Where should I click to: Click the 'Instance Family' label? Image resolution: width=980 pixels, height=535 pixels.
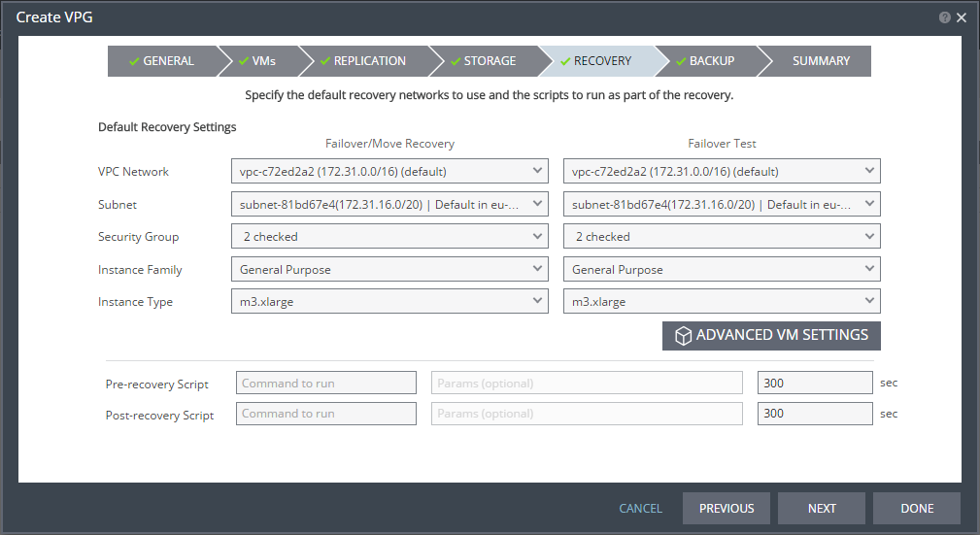click(140, 270)
